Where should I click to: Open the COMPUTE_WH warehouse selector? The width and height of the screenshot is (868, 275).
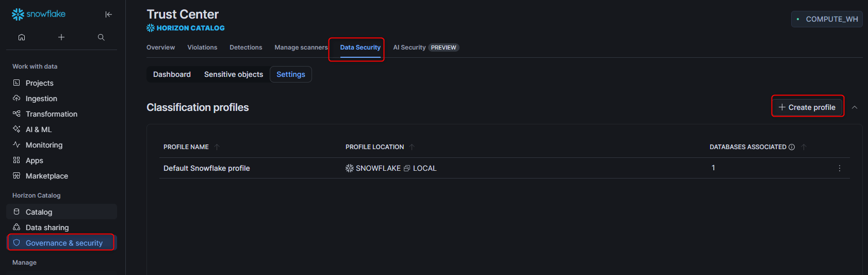tap(827, 19)
